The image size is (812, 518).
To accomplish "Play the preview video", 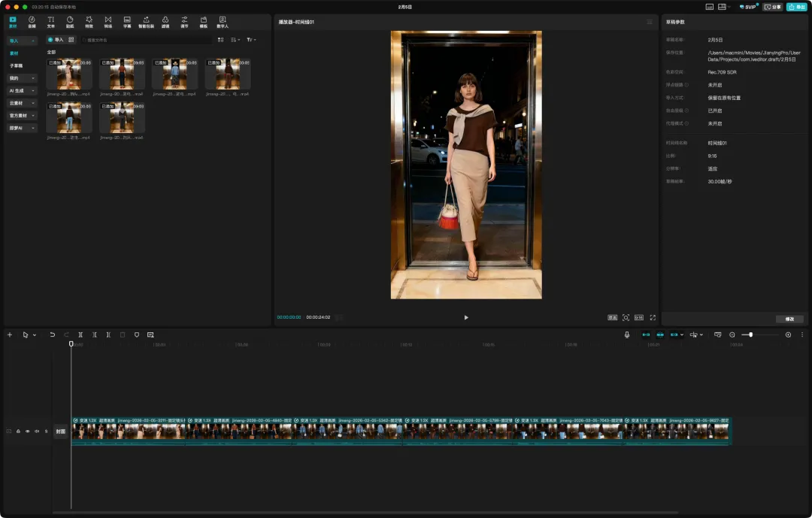I will pos(466,318).
